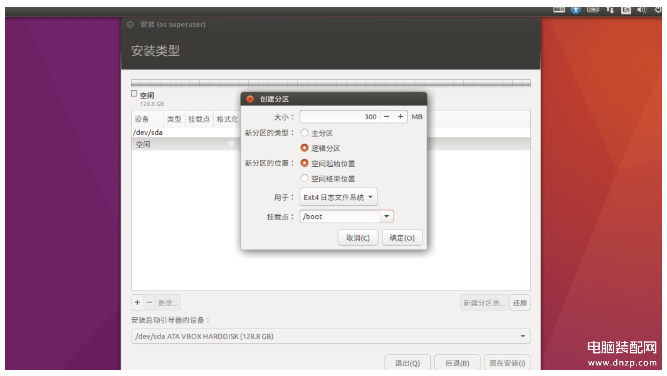Close the 安装 installer window
The width and height of the screenshot is (667, 376).
pos(131,25)
